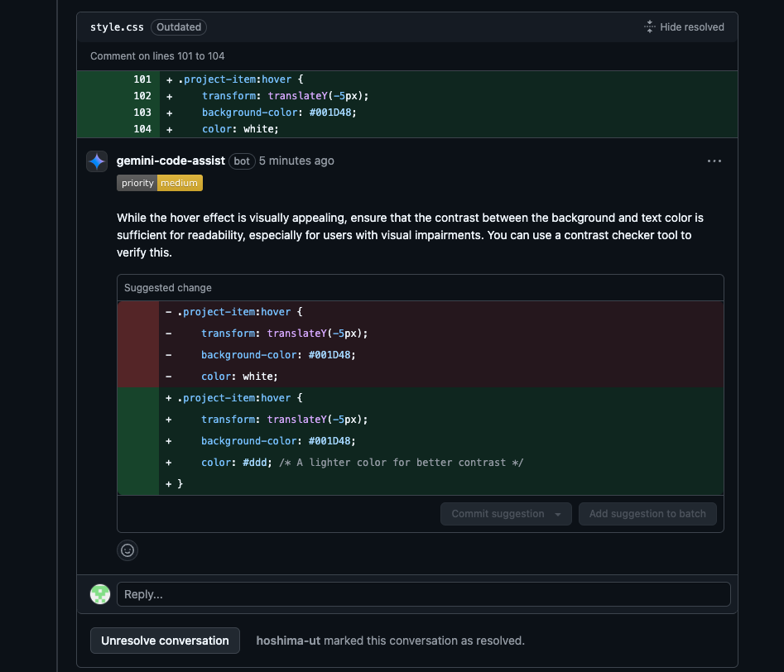Open the comment options ellipsis menu

pos(714,161)
